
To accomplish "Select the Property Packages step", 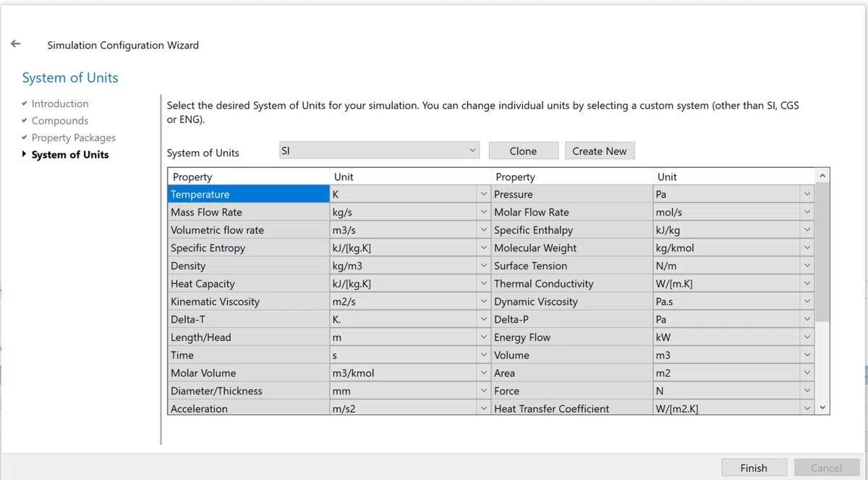I will tap(74, 138).
